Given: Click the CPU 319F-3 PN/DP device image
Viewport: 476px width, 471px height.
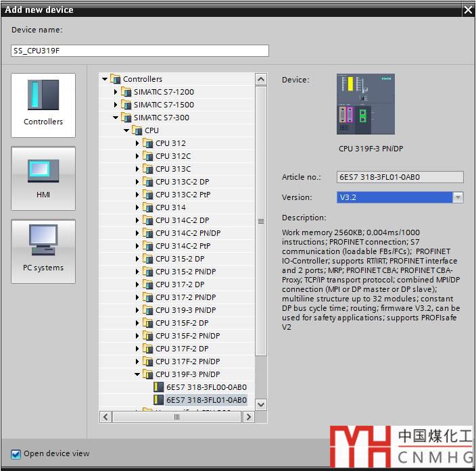Looking at the screenshot, I should (x=366, y=105).
